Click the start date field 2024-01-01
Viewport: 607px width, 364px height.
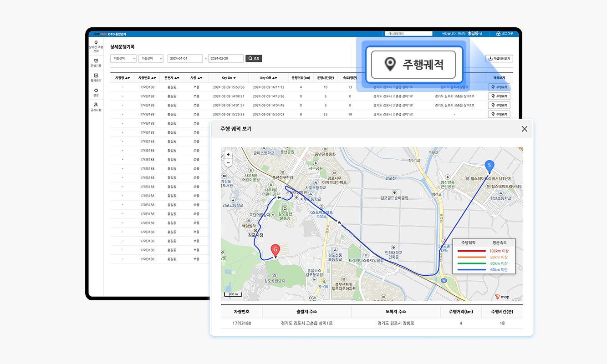click(x=185, y=58)
